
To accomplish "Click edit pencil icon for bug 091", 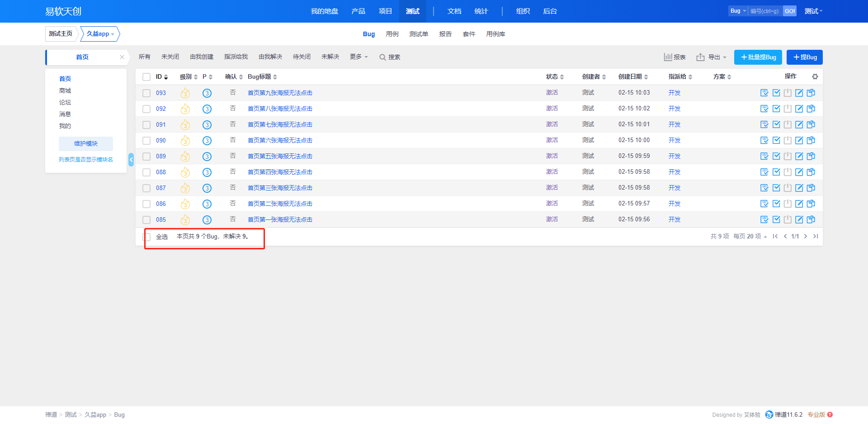I will click(799, 124).
